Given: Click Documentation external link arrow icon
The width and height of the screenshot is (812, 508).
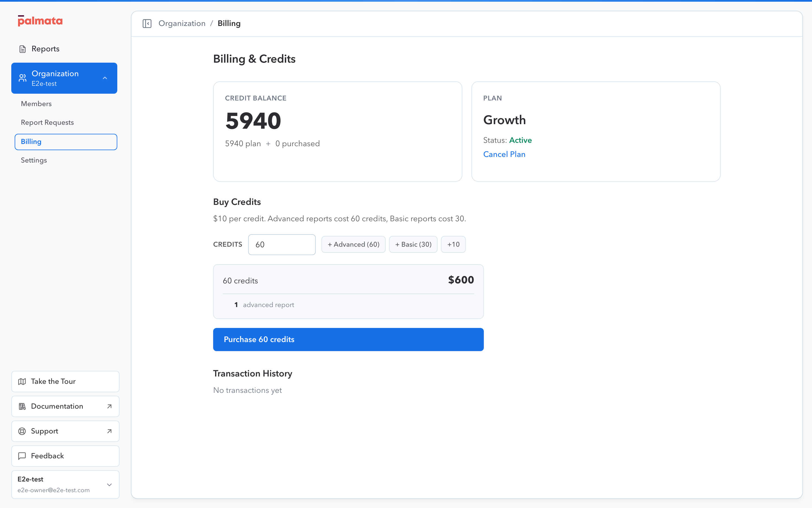Looking at the screenshot, I should pyautogui.click(x=109, y=406).
